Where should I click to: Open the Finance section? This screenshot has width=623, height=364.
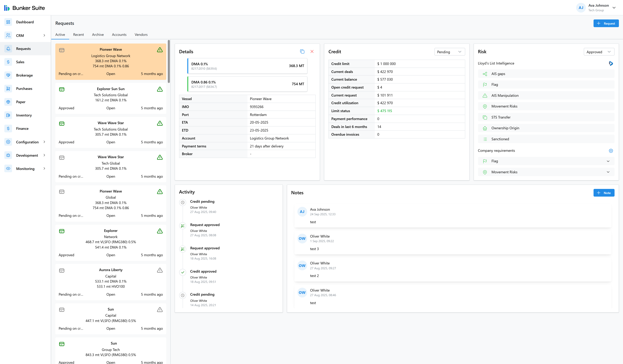click(22, 129)
